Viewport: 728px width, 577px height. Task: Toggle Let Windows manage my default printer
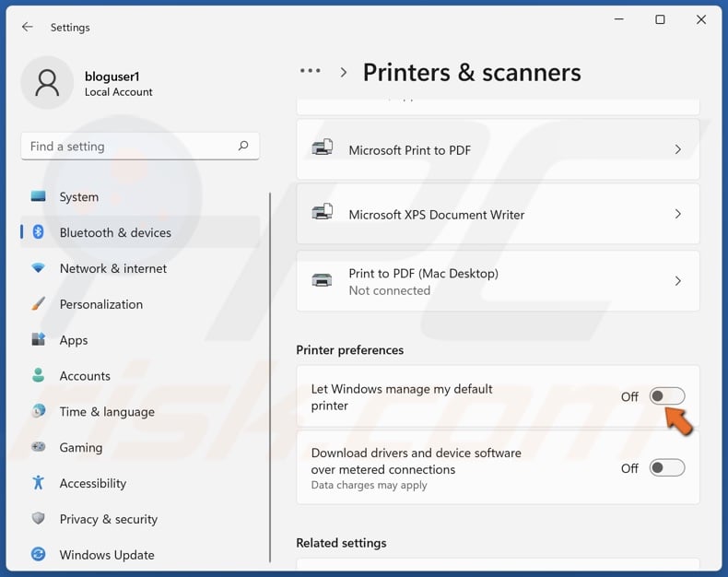pyautogui.click(x=666, y=395)
